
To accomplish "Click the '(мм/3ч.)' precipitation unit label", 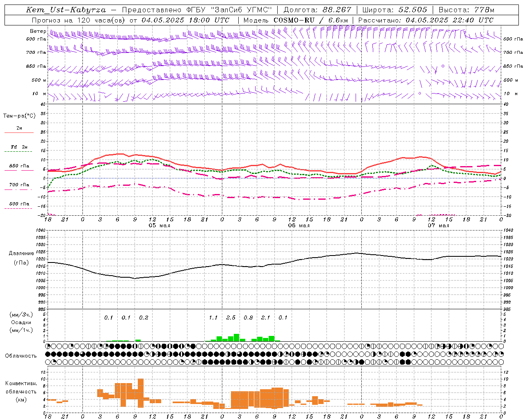I will point(21,315).
